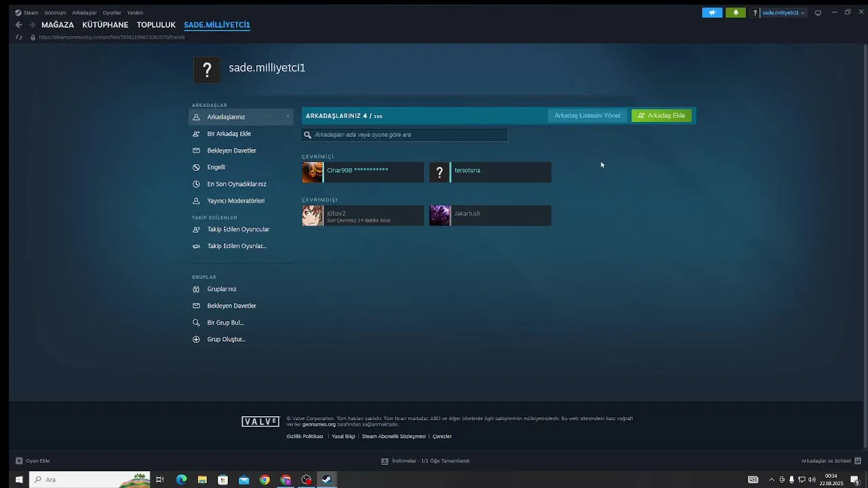This screenshot has width=868, height=488.
Task: Open the İndirmeler download status
Action: 425,461
